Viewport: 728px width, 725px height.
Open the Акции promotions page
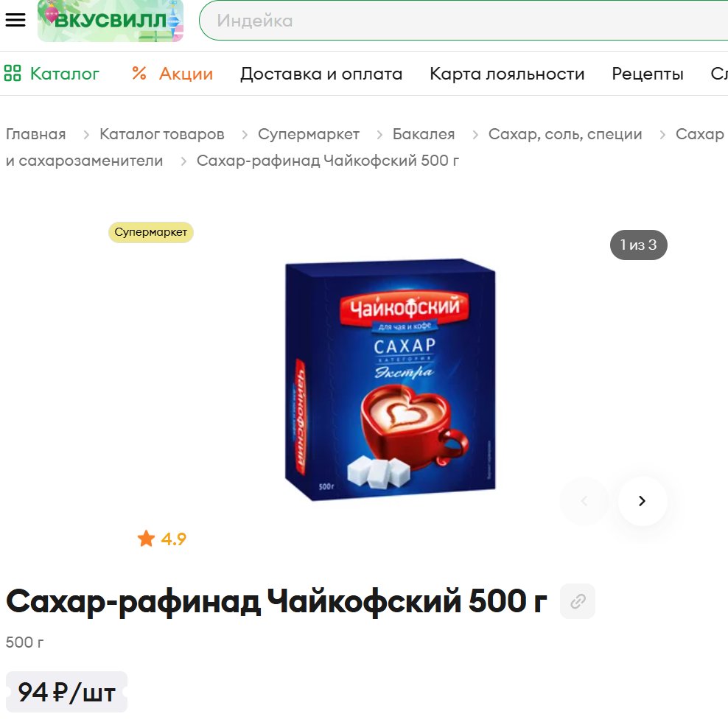point(186,74)
